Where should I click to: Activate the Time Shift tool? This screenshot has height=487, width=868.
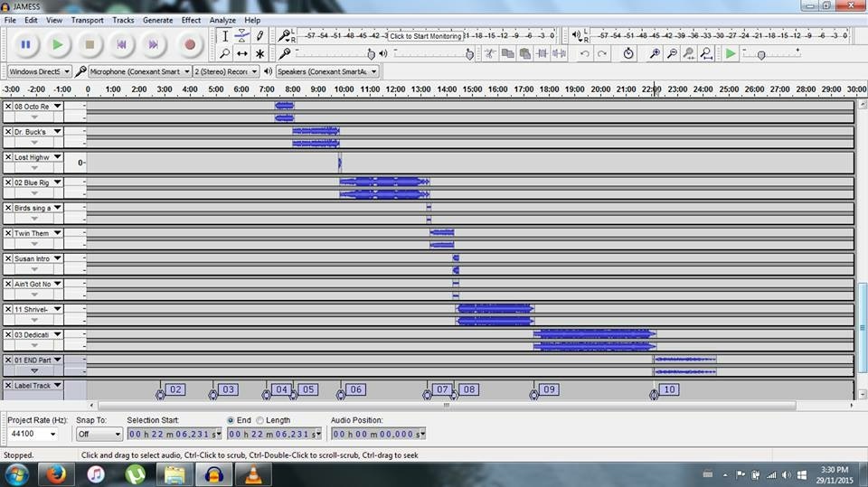tap(242, 53)
